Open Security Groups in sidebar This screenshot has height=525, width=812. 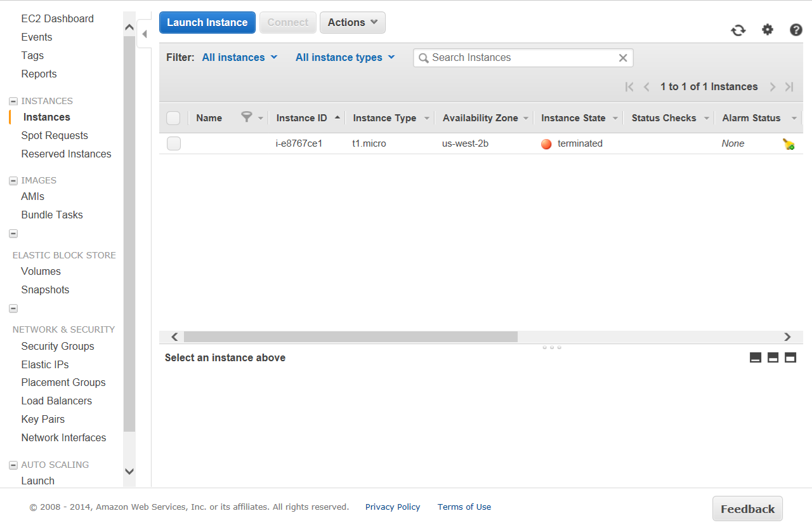coord(57,346)
